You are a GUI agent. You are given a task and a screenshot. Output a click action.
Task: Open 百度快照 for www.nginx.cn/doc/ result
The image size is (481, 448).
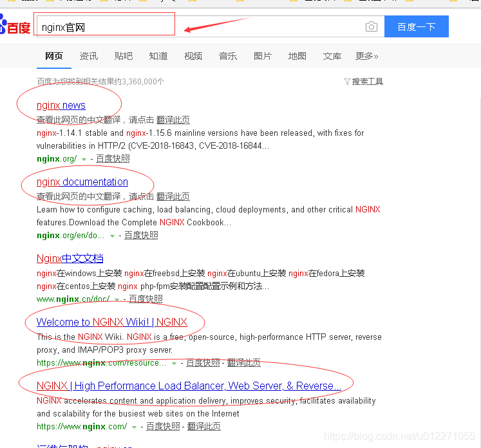coord(146,299)
